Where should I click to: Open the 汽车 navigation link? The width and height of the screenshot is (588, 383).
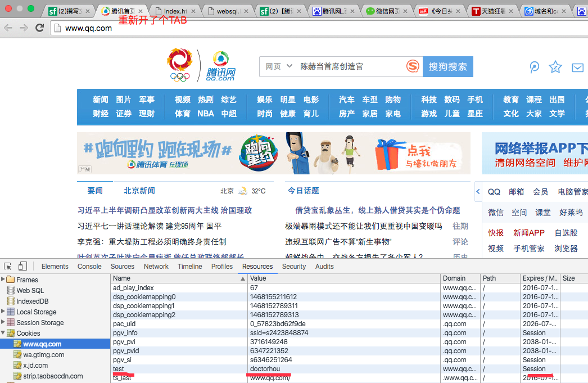click(x=346, y=100)
